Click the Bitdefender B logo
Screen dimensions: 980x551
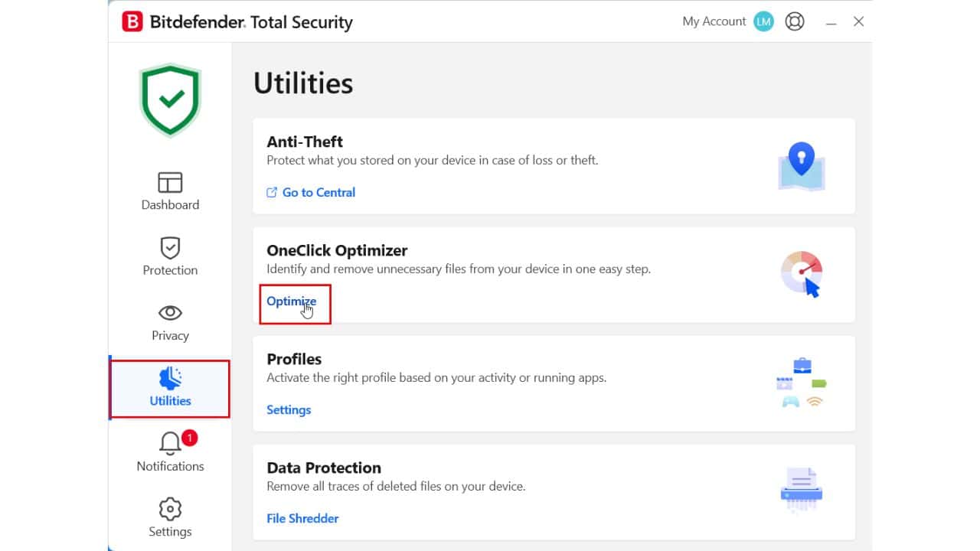pos(132,21)
